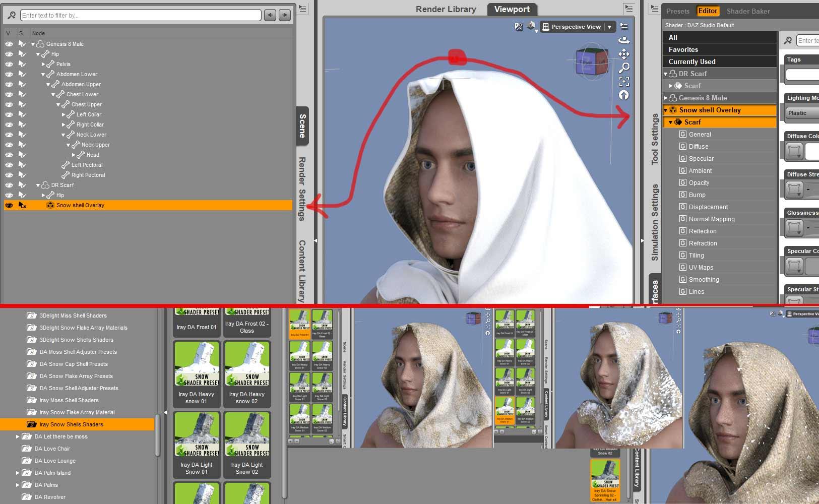
Task: Open the Surfaces pane options menu icon
Action: pos(654,9)
